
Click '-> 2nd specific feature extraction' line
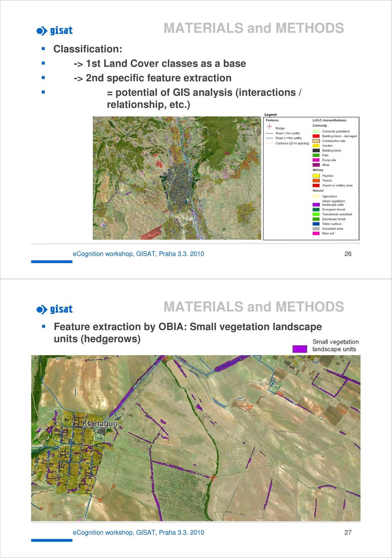152,78
